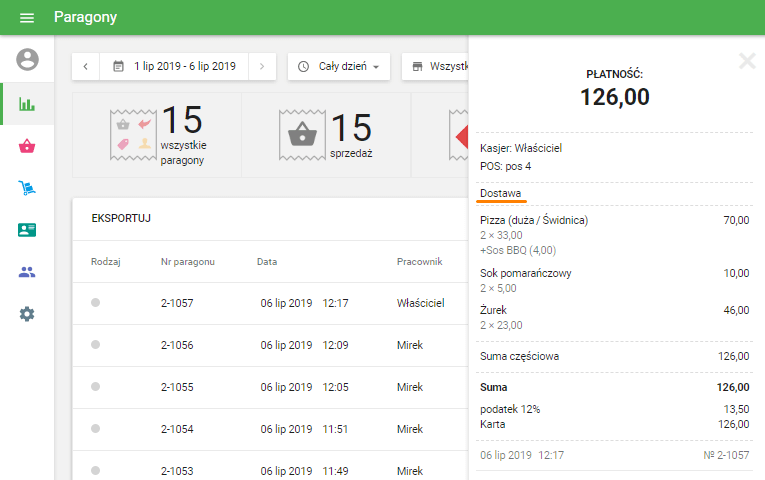Viewport: 765px width, 480px height.
Task: Open the customer card sidebar icon
Action: pyautogui.click(x=27, y=230)
